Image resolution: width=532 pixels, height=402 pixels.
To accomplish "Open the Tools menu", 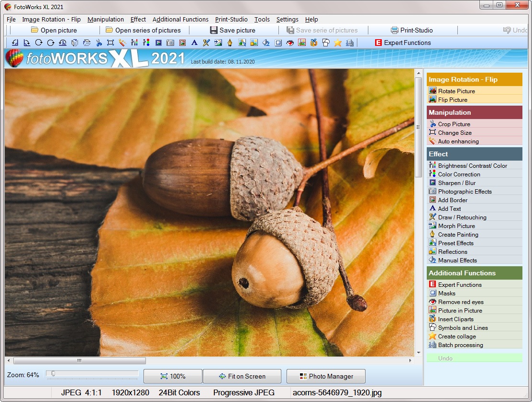I will click(262, 20).
